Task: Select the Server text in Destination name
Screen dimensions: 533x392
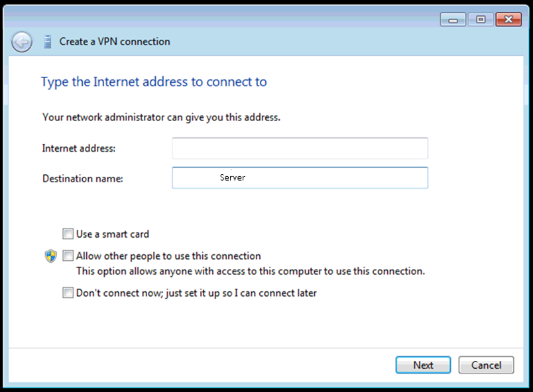Action: click(x=233, y=177)
